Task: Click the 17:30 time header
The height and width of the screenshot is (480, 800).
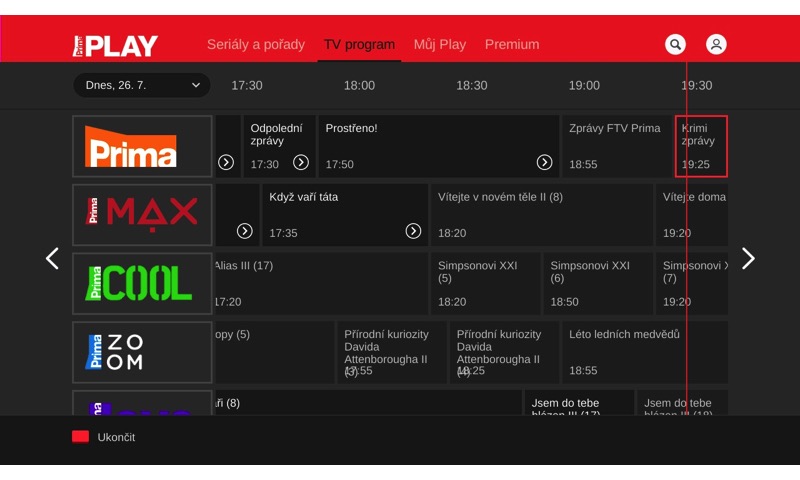Action: [247, 85]
